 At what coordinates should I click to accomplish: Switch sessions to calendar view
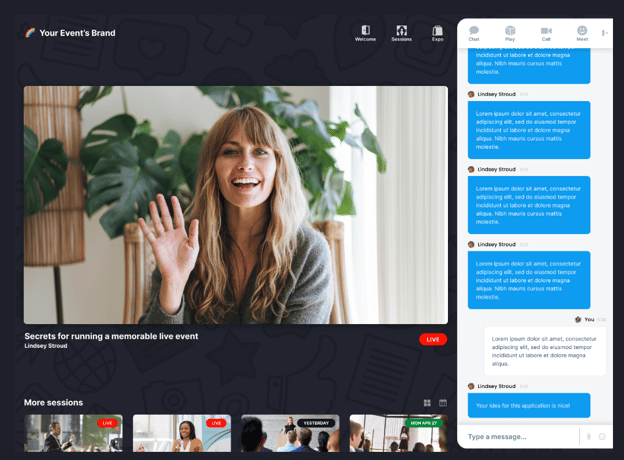pyautogui.click(x=443, y=403)
